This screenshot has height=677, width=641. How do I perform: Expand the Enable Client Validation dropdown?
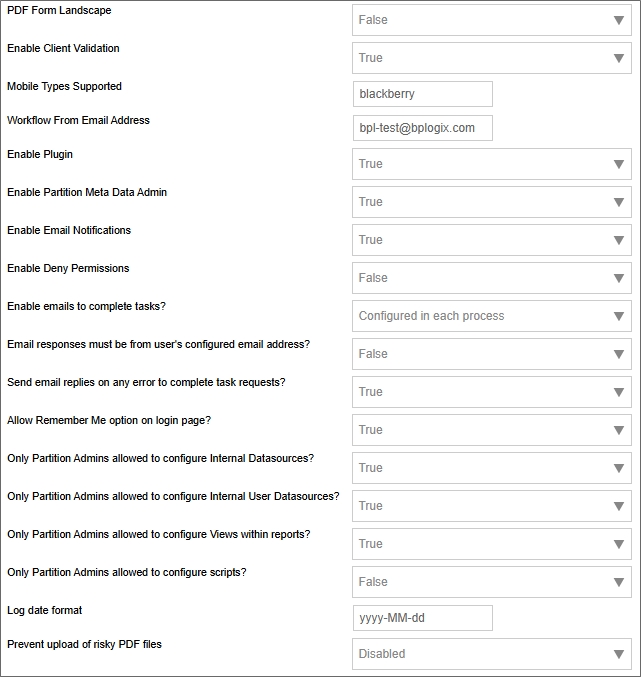pyautogui.click(x=491, y=58)
